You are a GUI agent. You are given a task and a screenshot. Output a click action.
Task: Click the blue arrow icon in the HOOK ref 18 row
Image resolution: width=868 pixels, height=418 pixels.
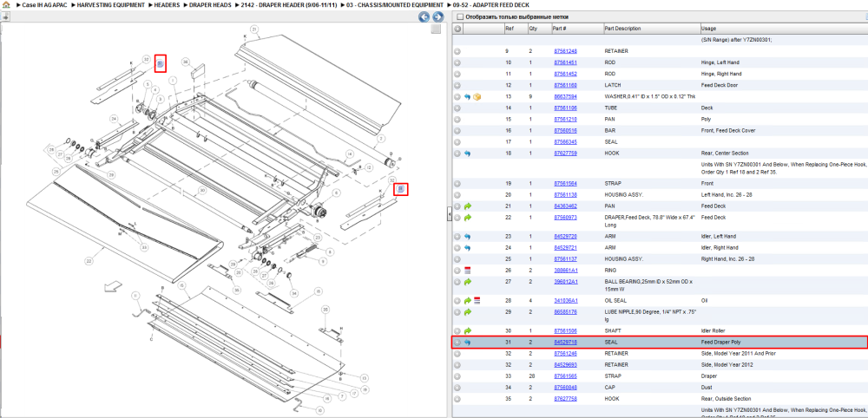pos(468,153)
